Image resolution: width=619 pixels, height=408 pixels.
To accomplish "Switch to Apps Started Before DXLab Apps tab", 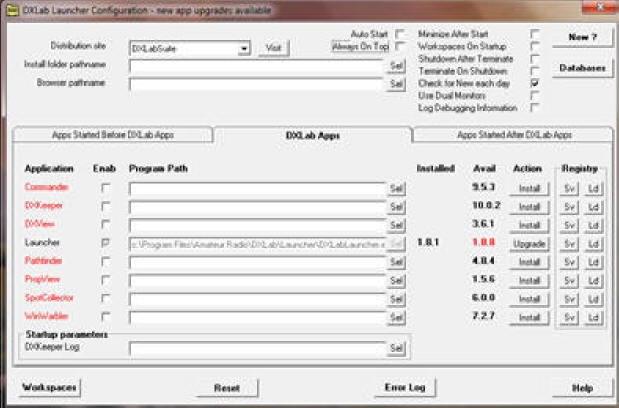I will click(113, 135).
